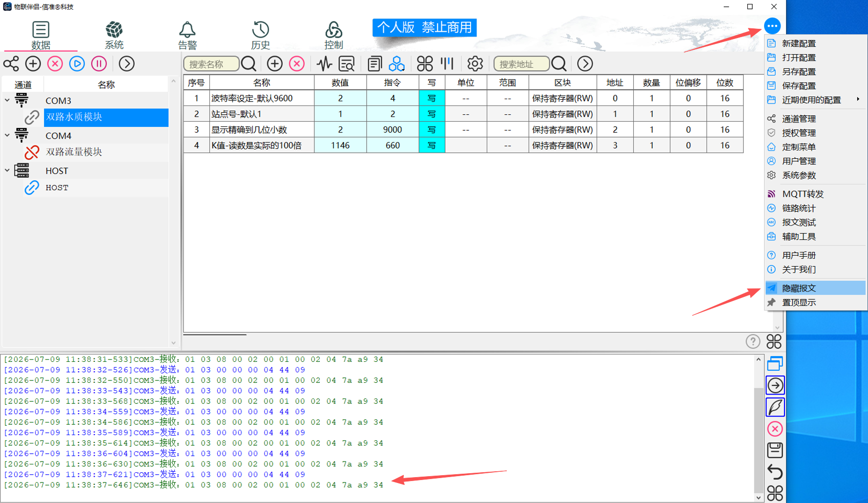Click the vertical bars icon in toolbar
This screenshot has height=503, width=868.
click(447, 63)
